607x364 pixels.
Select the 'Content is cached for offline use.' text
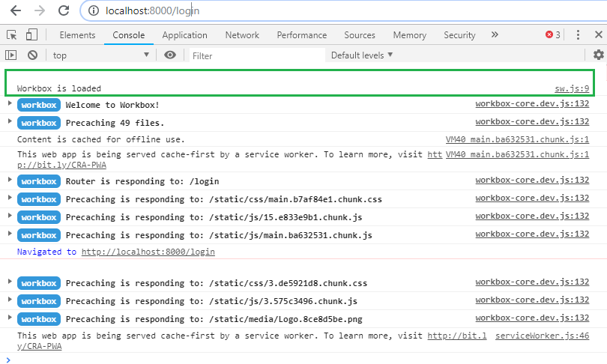coord(101,139)
